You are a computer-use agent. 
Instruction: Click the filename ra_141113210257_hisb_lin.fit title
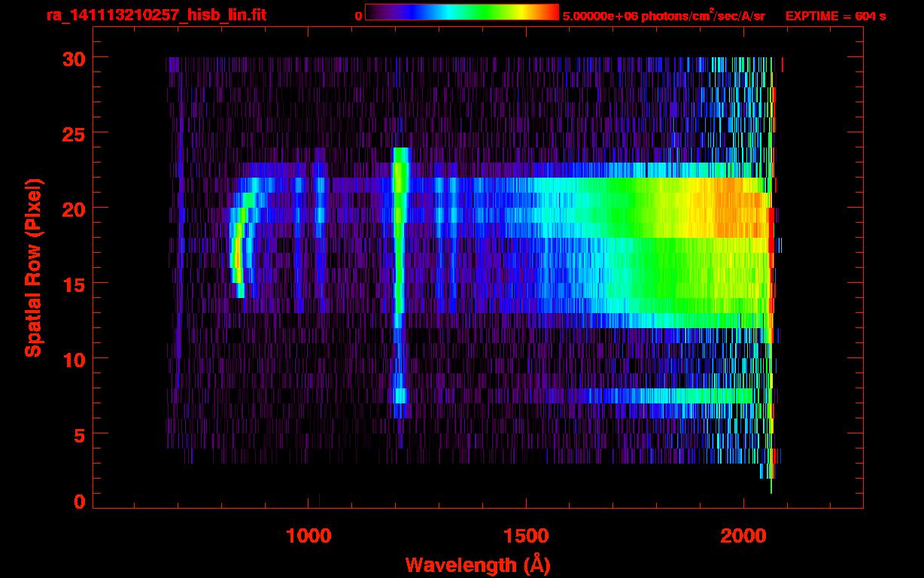(x=156, y=15)
